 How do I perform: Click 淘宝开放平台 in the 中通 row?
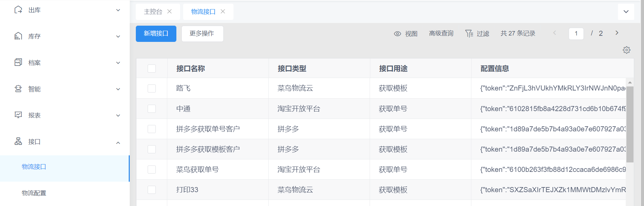point(299,109)
